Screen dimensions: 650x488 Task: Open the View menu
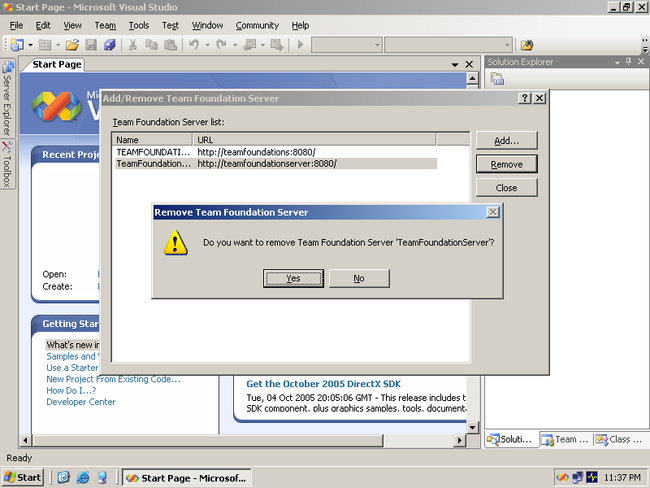(x=73, y=25)
